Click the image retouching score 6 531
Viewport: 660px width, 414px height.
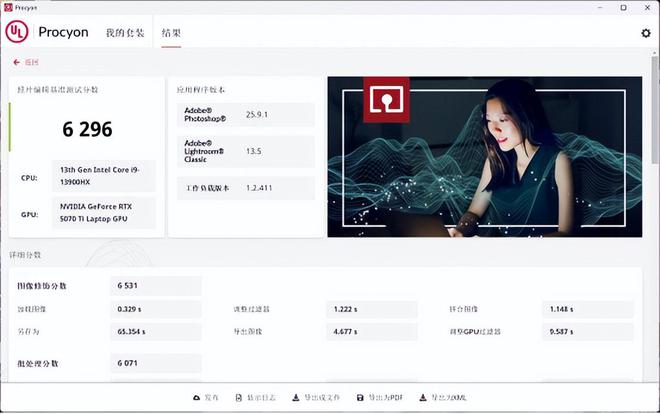[156, 286]
